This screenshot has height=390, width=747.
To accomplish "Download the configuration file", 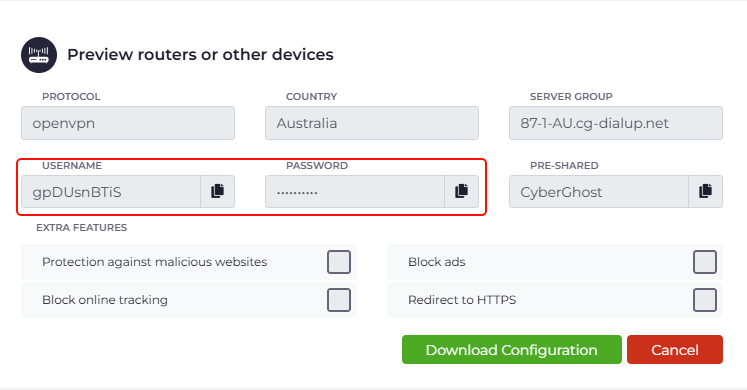I will (x=512, y=350).
